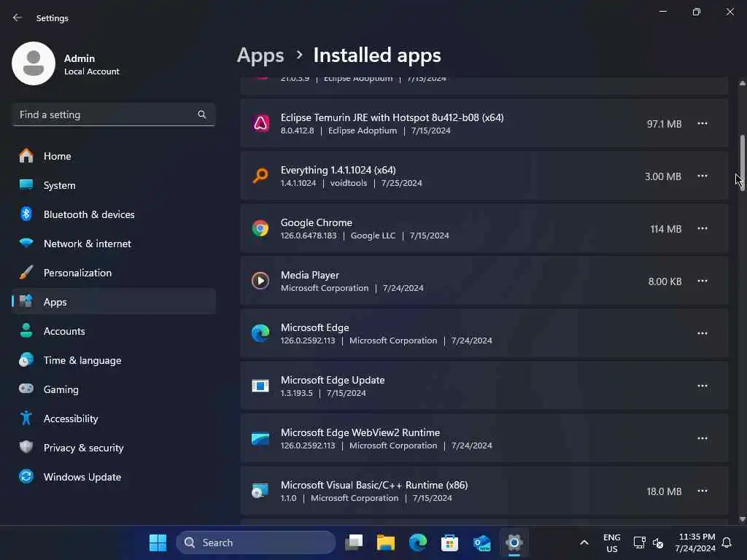The width and height of the screenshot is (747, 560).
Task: Click the Eclipse Temurin JRE app icon
Action: (260, 123)
